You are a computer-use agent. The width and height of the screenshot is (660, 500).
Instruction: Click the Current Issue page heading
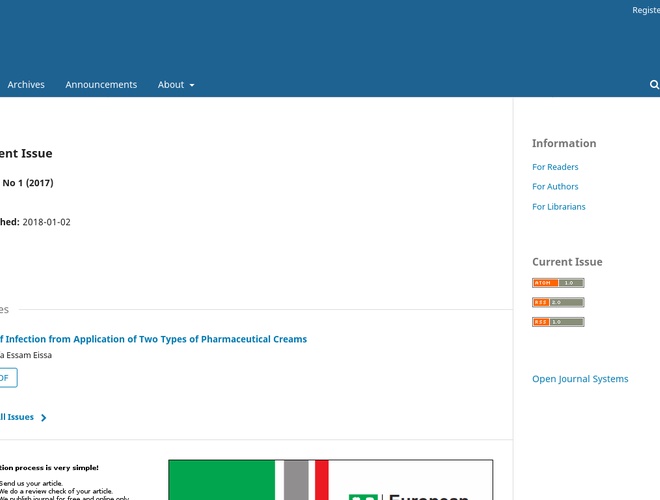click(26, 154)
